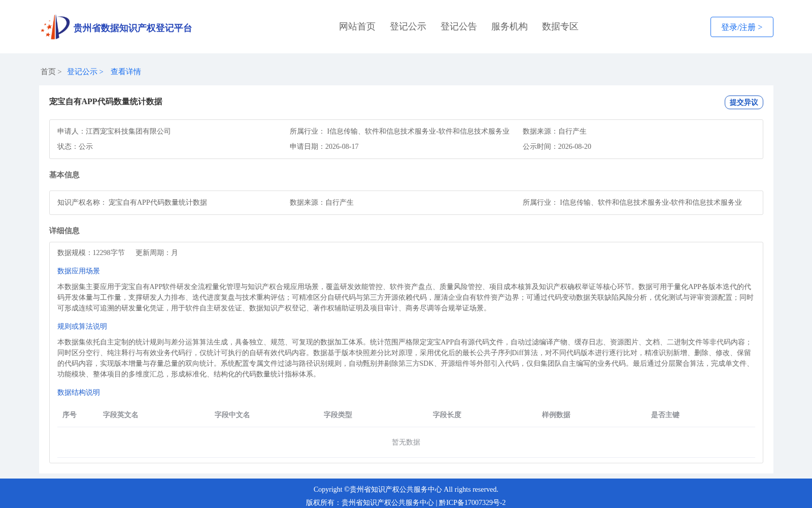The image size is (812, 508).
Task: Open the 登记公示 navigation item
Action: point(408,26)
